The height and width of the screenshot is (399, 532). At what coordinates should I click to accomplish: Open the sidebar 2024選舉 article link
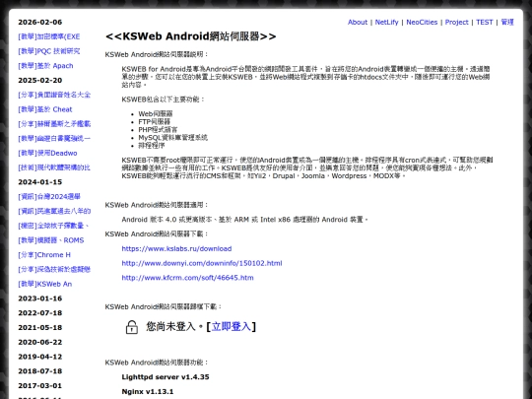tap(49, 197)
